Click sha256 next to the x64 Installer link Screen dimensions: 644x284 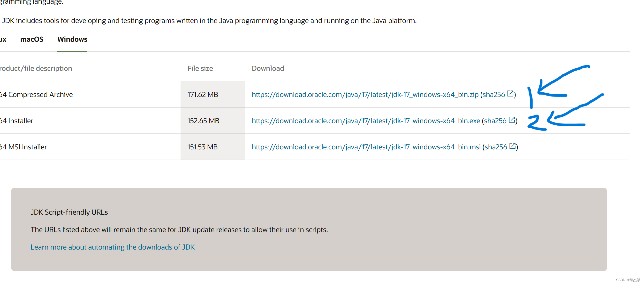(495, 121)
